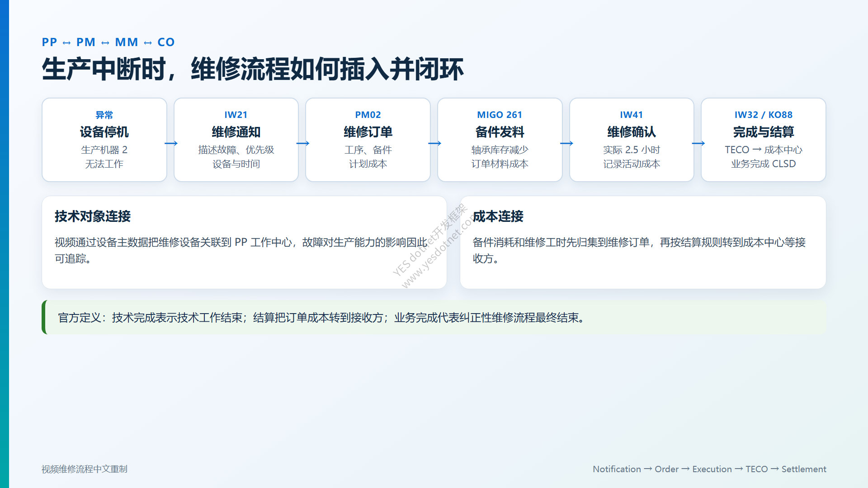Click the text 工序、备件 计划成本

pyautogui.click(x=368, y=157)
